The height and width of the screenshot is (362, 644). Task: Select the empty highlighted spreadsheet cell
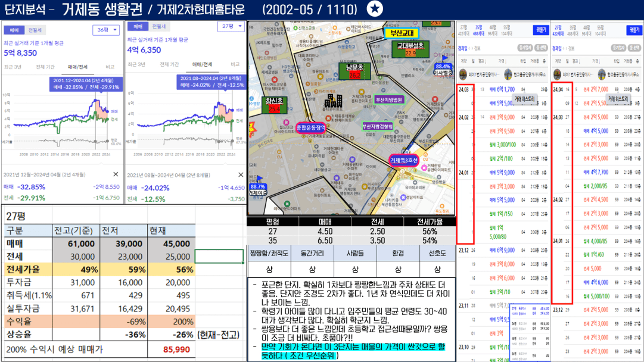pyautogui.click(x=219, y=257)
